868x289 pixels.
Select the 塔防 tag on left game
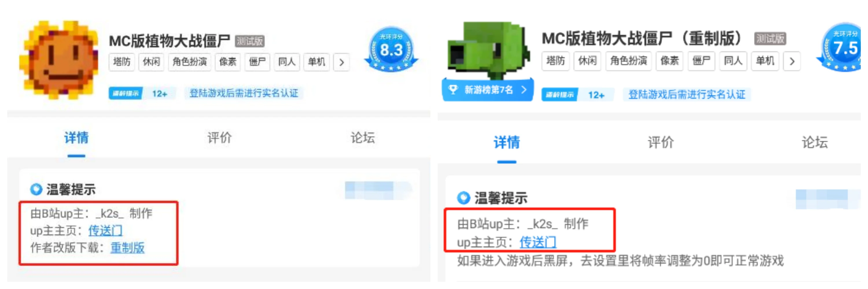(x=122, y=62)
